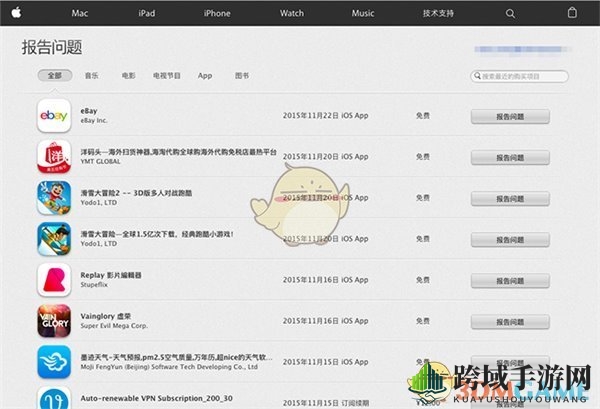Click the Stupeflix developer name
600x409 pixels.
point(94,285)
